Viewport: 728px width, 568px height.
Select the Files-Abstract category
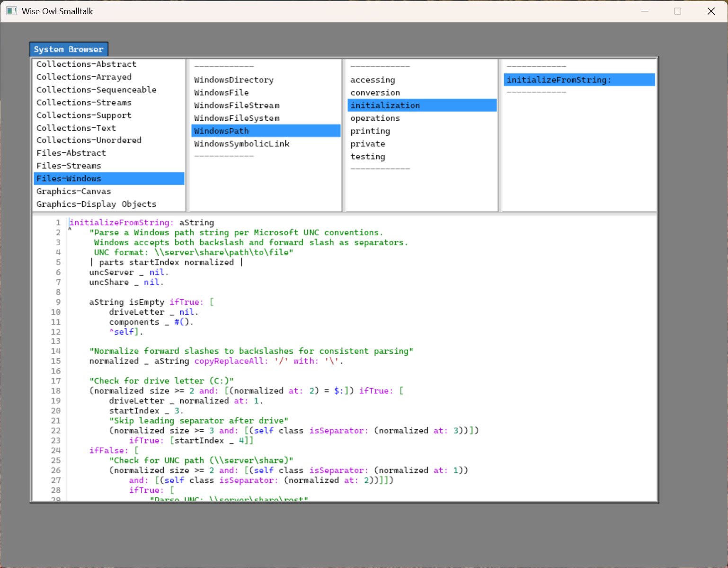[71, 152]
